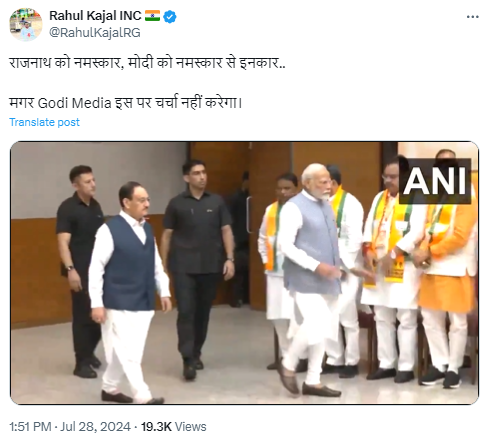Click the Godi Media sentence in the tweet
This screenshot has height=441, width=494.
point(125,103)
